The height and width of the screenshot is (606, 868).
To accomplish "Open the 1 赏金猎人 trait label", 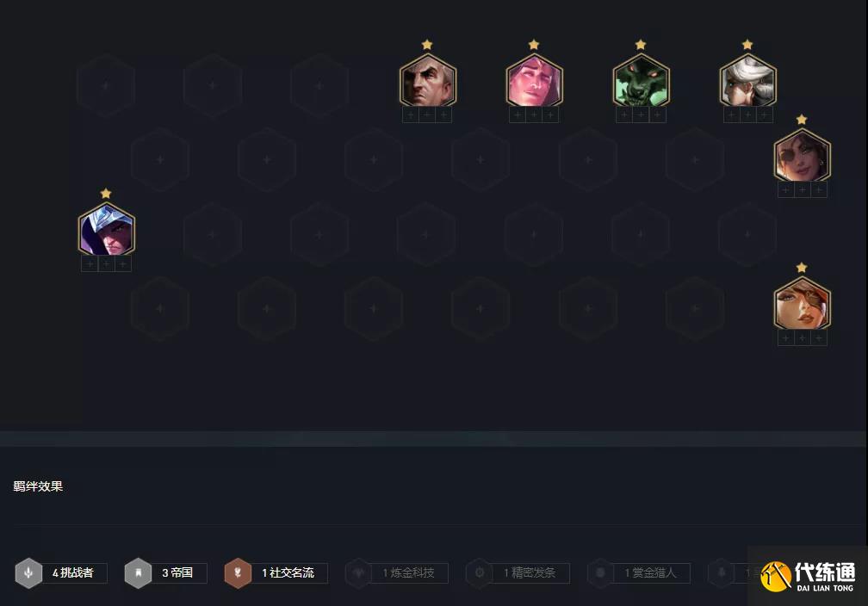I will (650, 572).
